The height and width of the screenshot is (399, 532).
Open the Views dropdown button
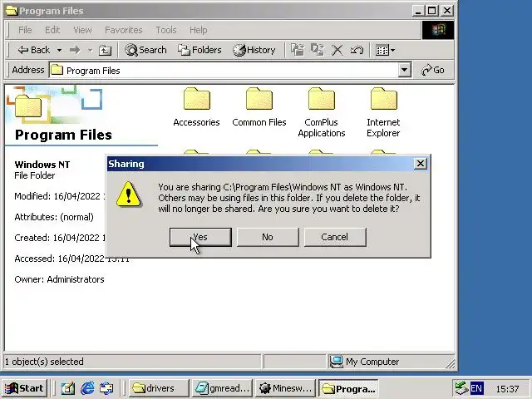385,50
